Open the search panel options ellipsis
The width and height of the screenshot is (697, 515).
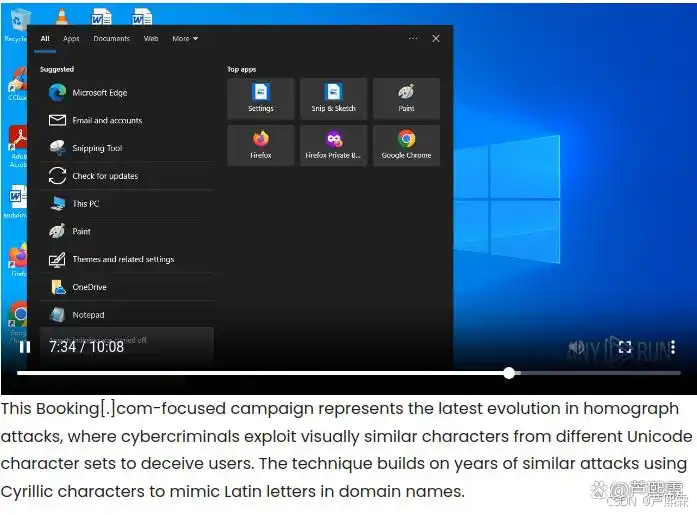[x=413, y=39]
